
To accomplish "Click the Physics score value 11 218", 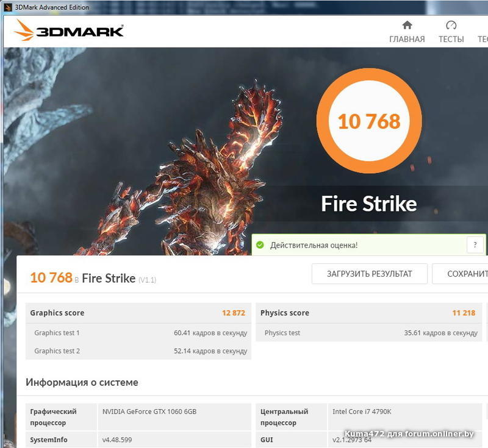I will click(464, 313).
